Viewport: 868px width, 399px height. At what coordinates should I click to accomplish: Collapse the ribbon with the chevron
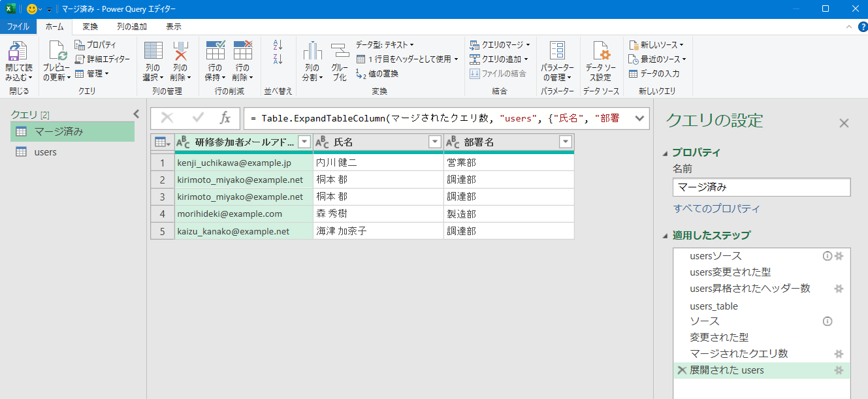pos(848,27)
